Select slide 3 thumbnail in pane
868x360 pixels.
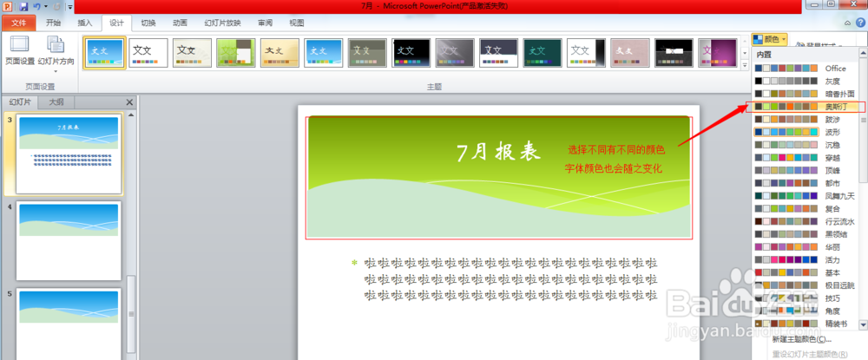69,154
